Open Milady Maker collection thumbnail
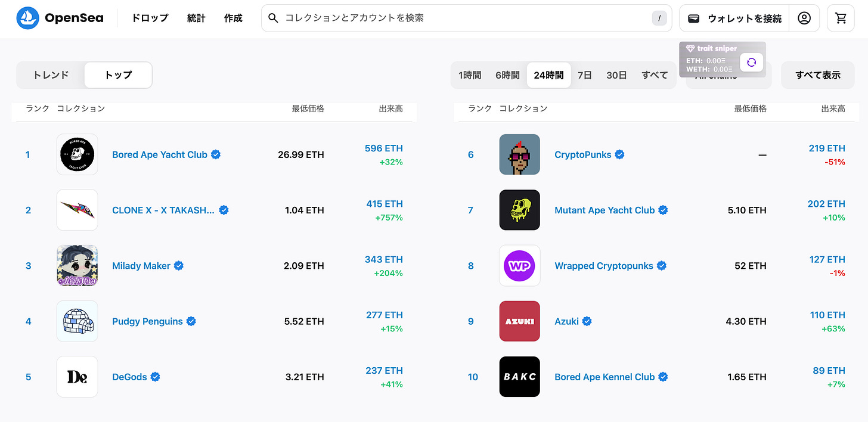This screenshot has height=422, width=868. (x=77, y=266)
